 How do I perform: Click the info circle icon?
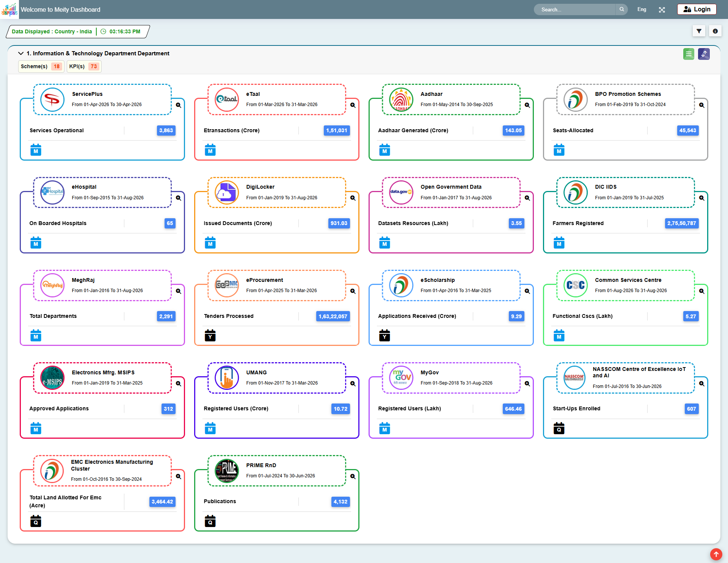click(x=715, y=31)
